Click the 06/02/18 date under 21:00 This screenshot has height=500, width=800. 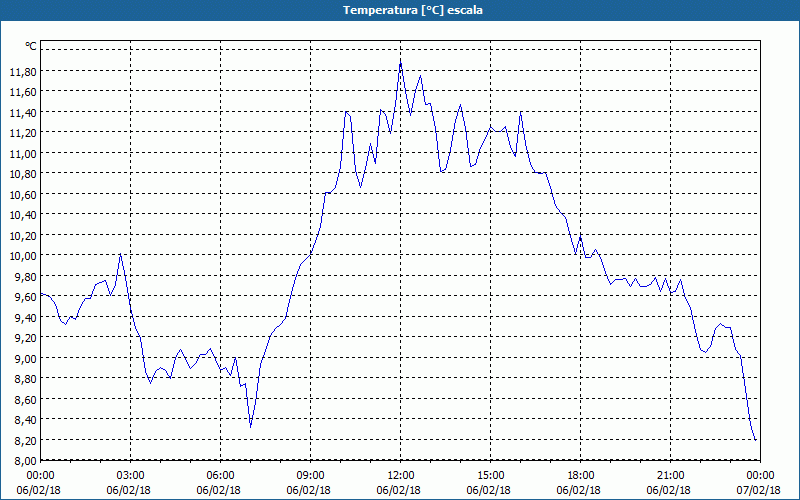(x=668, y=490)
